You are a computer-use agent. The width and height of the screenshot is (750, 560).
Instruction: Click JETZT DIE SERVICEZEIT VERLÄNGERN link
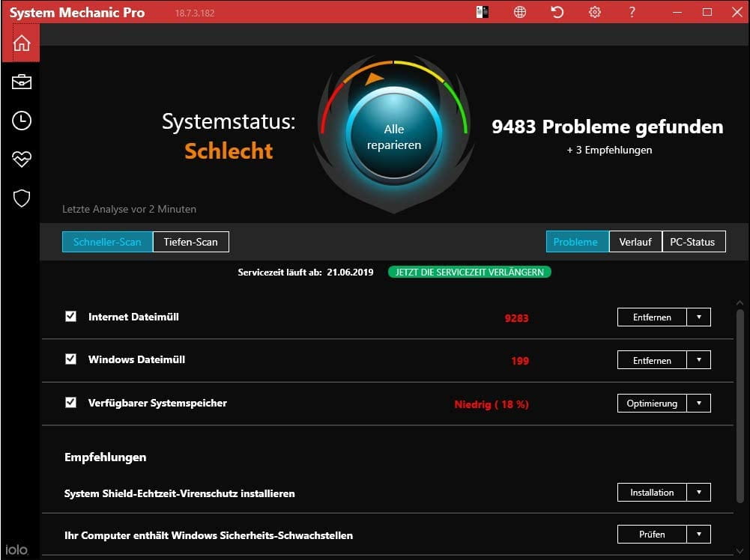(470, 272)
